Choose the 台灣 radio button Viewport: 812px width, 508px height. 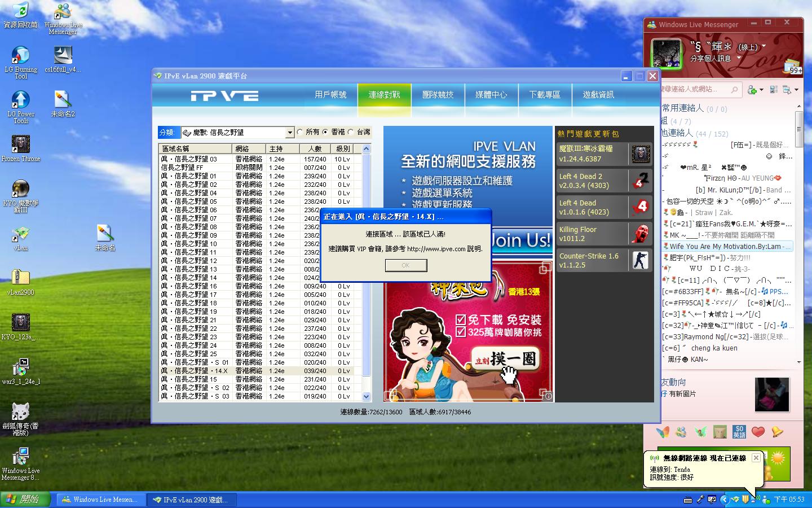click(x=351, y=132)
